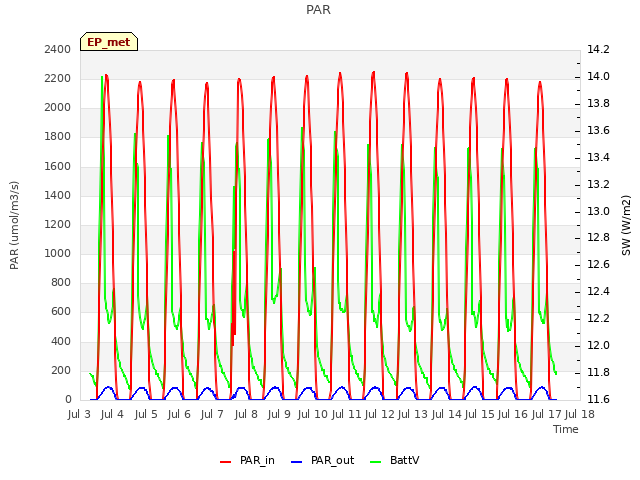Click the Jul 14 tick label
640x480 pixels.
447,415
